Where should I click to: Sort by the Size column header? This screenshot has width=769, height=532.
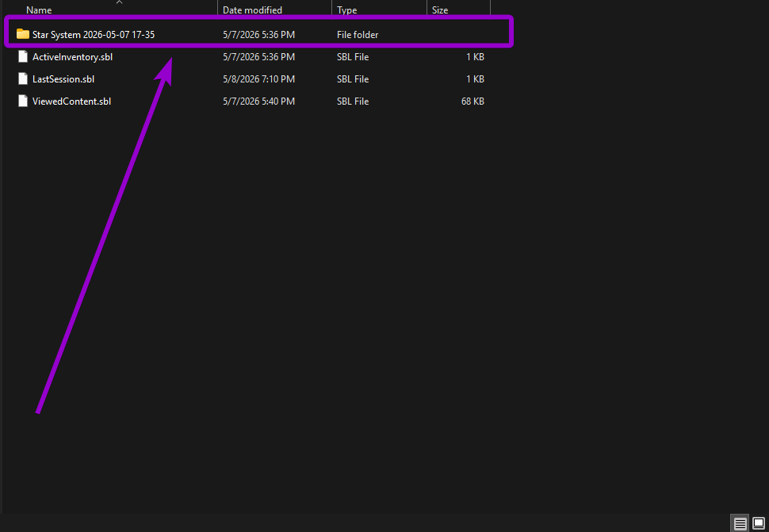coord(440,10)
